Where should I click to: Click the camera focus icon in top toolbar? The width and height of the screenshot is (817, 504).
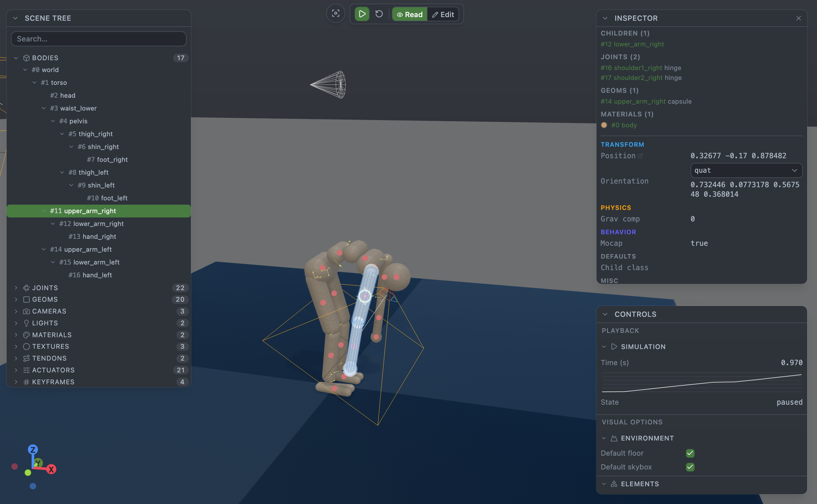[335, 14]
